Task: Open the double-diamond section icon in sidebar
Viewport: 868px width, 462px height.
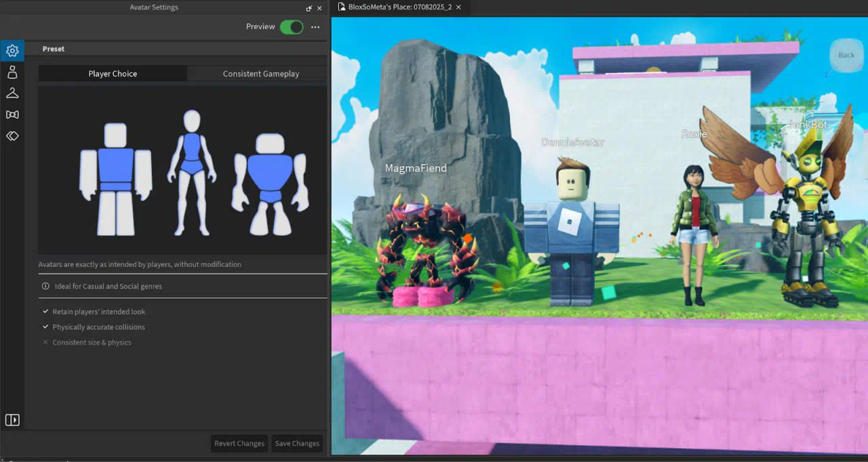Action: (12, 135)
